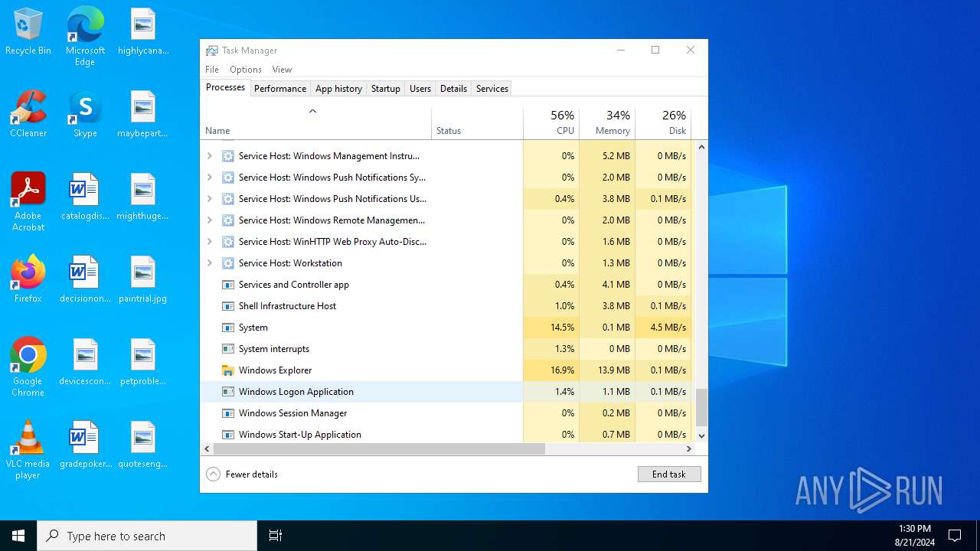Open the VLC media player shortcut
Viewport: 980px width, 551px height.
pyautogui.click(x=28, y=450)
